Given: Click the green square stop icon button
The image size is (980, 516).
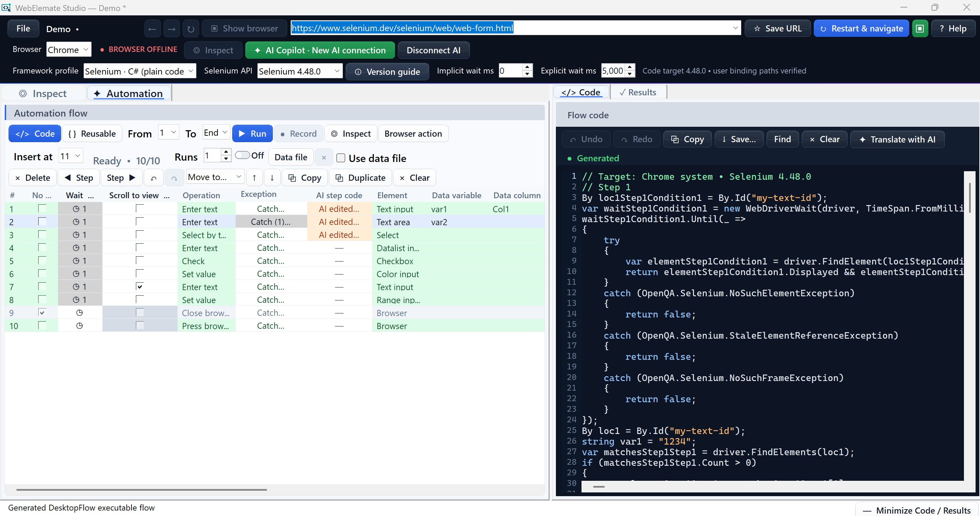Looking at the screenshot, I should (x=920, y=29).
